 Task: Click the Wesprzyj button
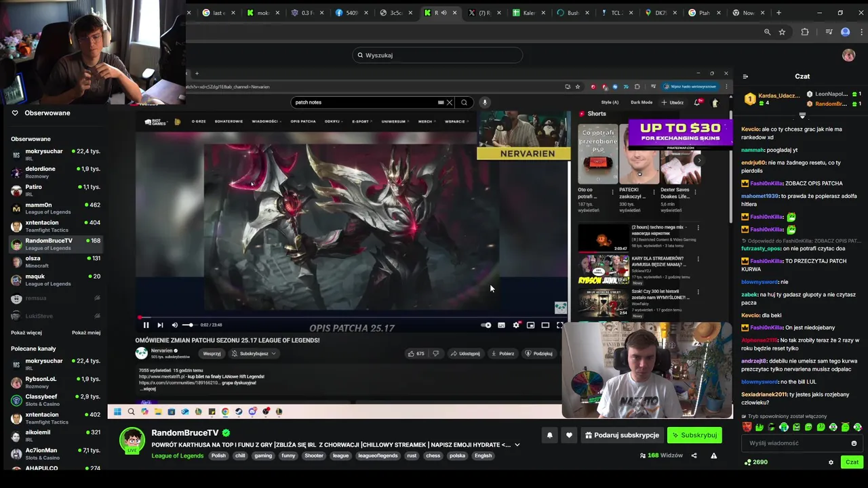pyautogui.click(x=212, y=353)
